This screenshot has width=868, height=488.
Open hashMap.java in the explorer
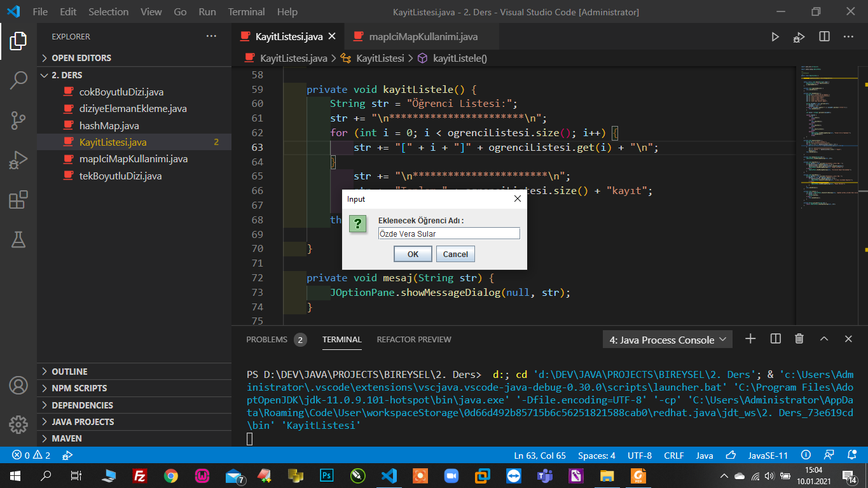[x=109, y=125]
